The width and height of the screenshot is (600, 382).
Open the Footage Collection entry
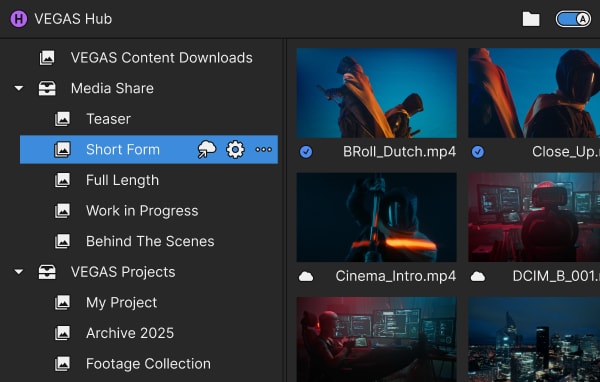pos(148,364)
